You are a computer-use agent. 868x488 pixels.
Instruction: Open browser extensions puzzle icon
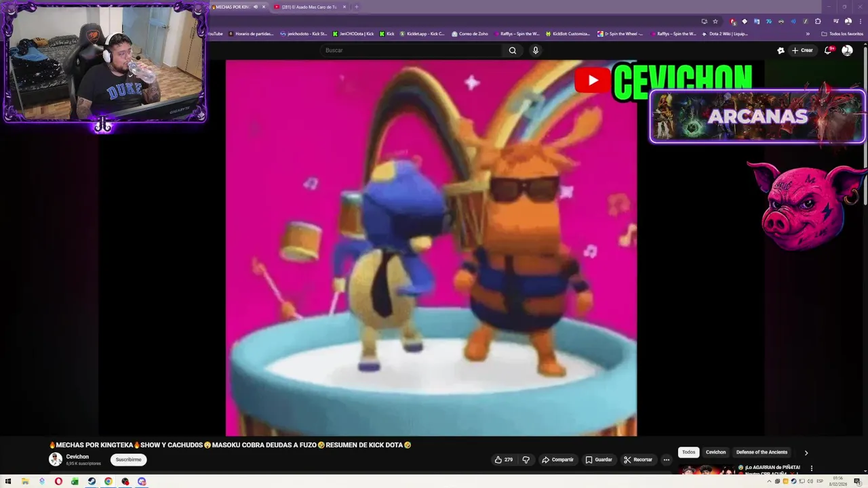click(x=818, y=21)
